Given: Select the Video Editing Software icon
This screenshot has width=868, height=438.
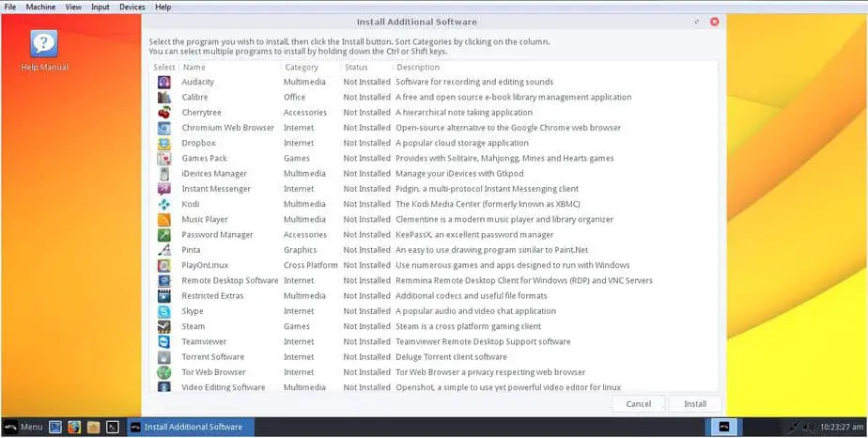Looking at the screenshot, I should point(163,386).
